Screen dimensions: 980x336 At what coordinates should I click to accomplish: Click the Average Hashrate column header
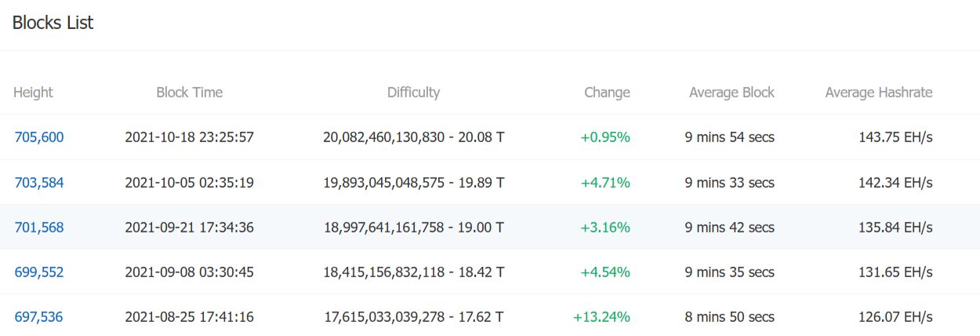click(x=879, y=93)
